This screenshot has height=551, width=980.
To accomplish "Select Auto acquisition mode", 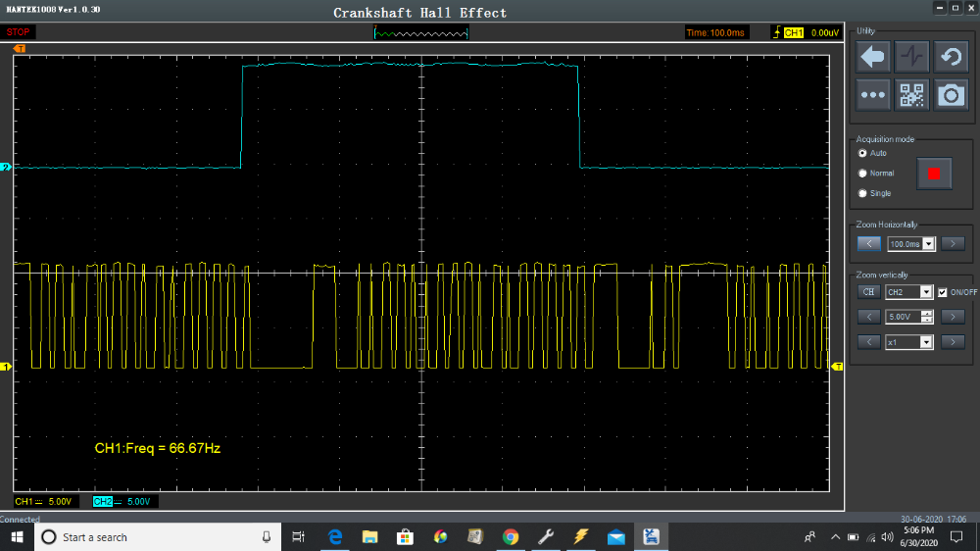I will 862,153.
